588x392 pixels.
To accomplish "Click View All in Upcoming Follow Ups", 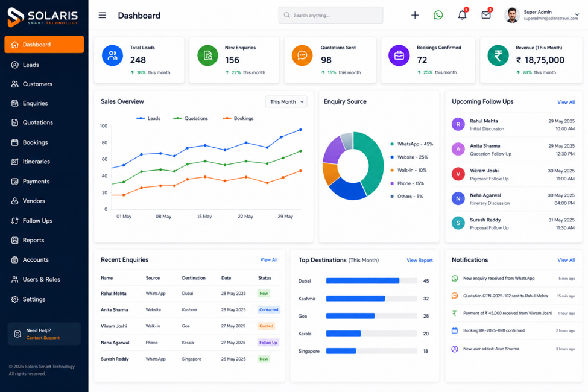I will click(x=566, y=102).
